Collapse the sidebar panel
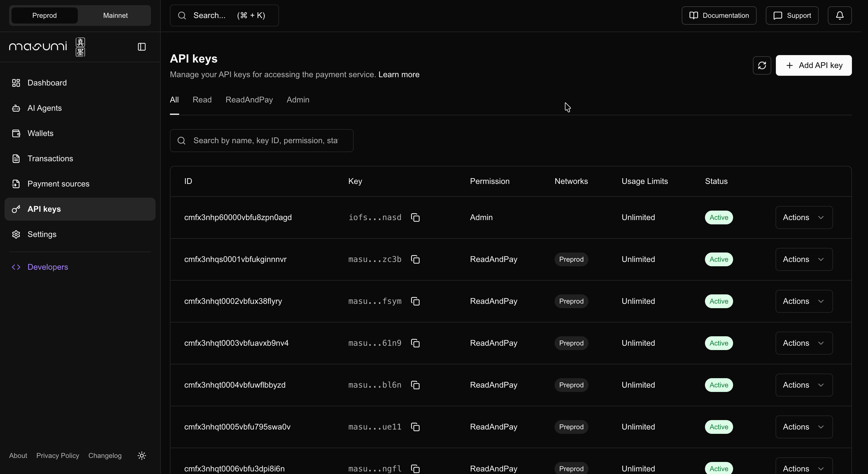 pos(141,47)
